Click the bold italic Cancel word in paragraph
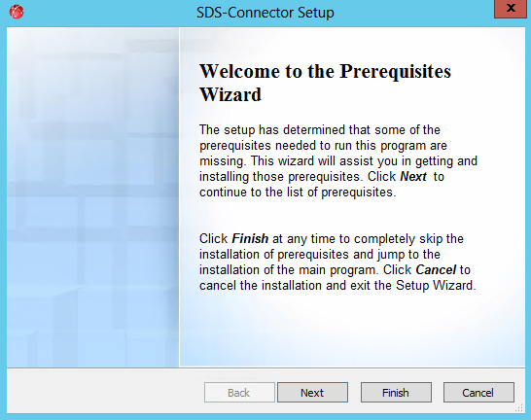Screen dimensions: 531x420 [436, 270]
